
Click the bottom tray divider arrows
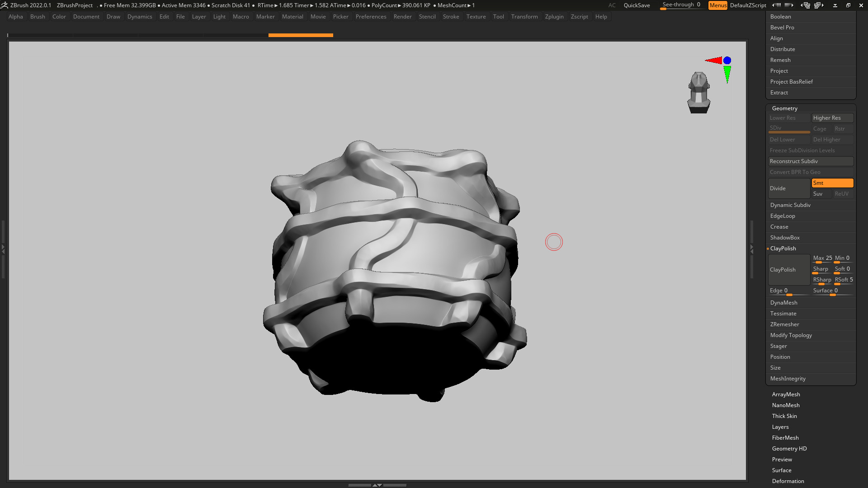(x=377, y=485)
